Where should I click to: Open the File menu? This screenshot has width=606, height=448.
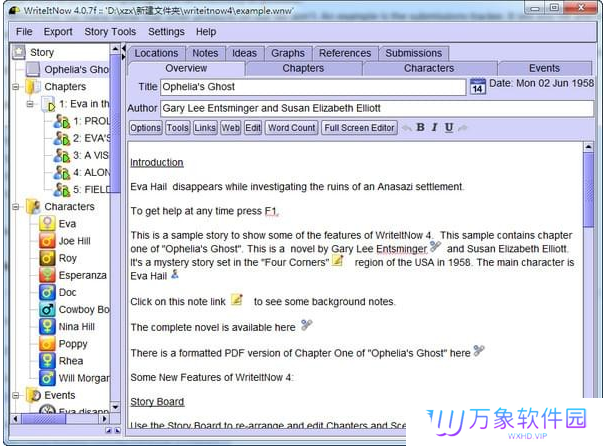click(x=24, y=32)
